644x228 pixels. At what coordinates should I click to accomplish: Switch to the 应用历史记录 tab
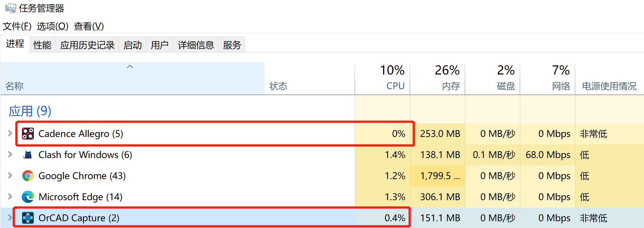[x=87, y=45]
